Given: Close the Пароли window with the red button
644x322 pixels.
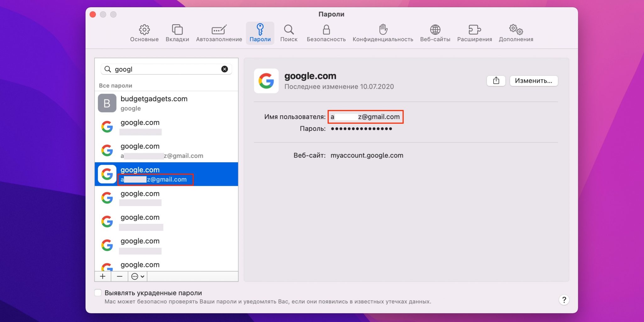Looking at the screenshot, I should point(93,14).
